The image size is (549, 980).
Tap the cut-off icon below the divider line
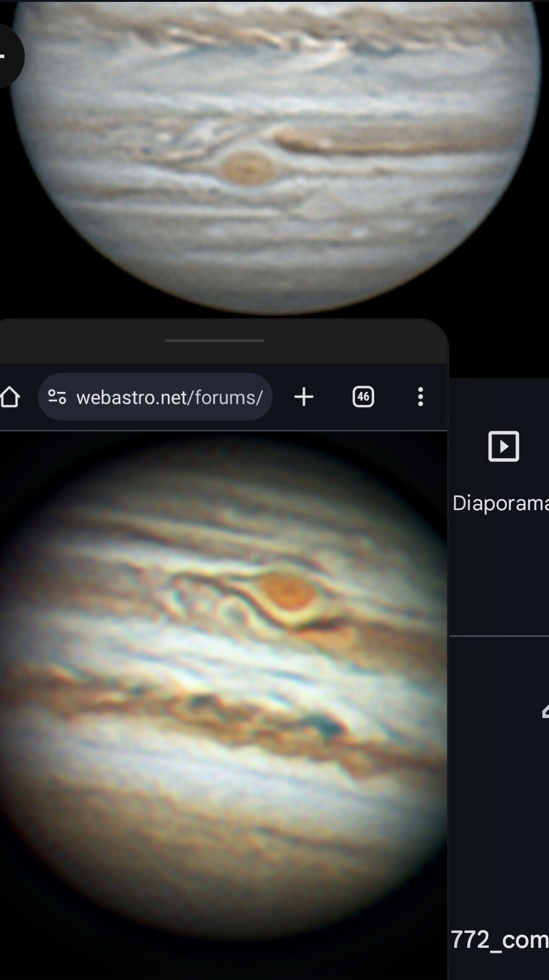(x=545, y=712)
